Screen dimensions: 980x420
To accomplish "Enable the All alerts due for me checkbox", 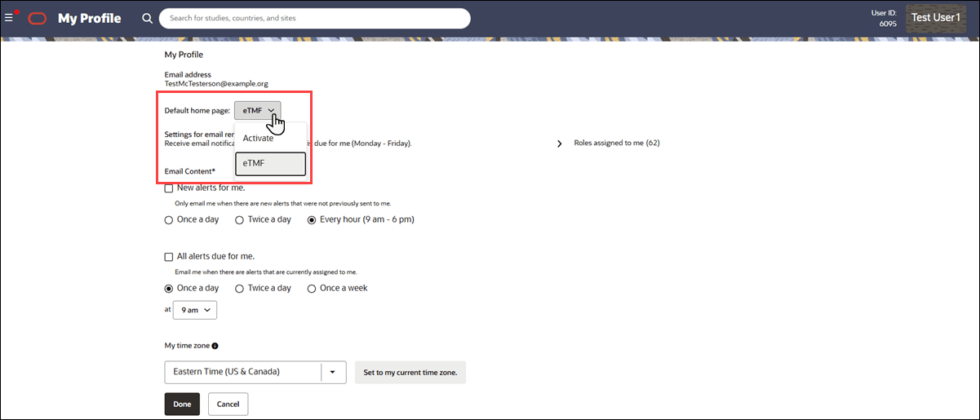I will click(x=169, y=256).
